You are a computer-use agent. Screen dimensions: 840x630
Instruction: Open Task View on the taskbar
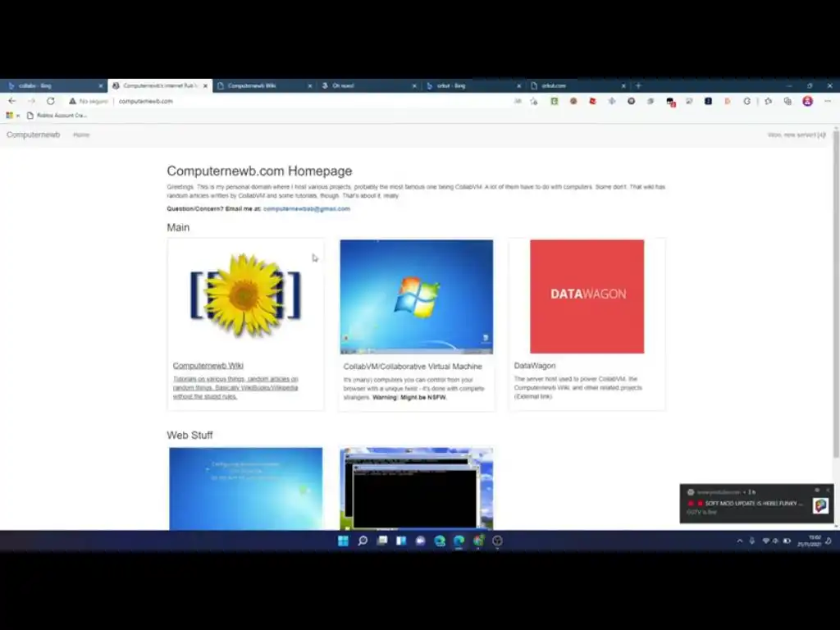click(382, 541)
